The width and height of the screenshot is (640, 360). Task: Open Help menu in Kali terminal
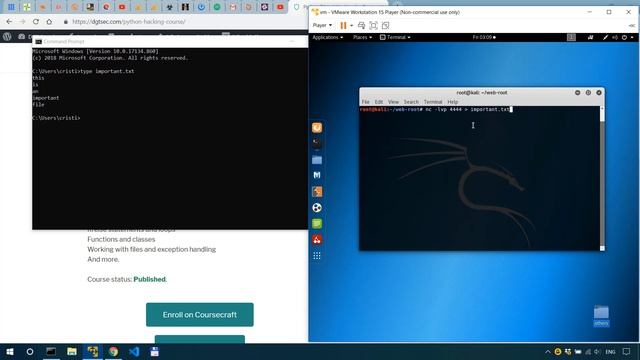point(452,102)
